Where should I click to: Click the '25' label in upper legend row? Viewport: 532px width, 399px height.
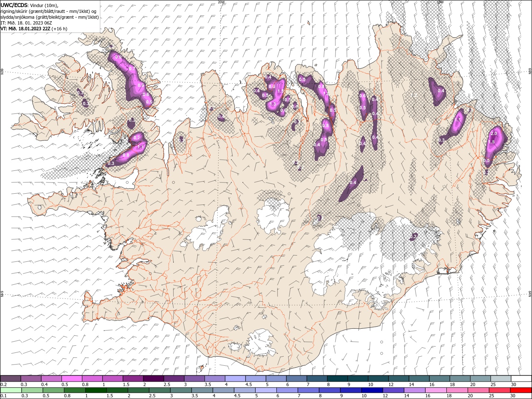[x=493, y=384]
